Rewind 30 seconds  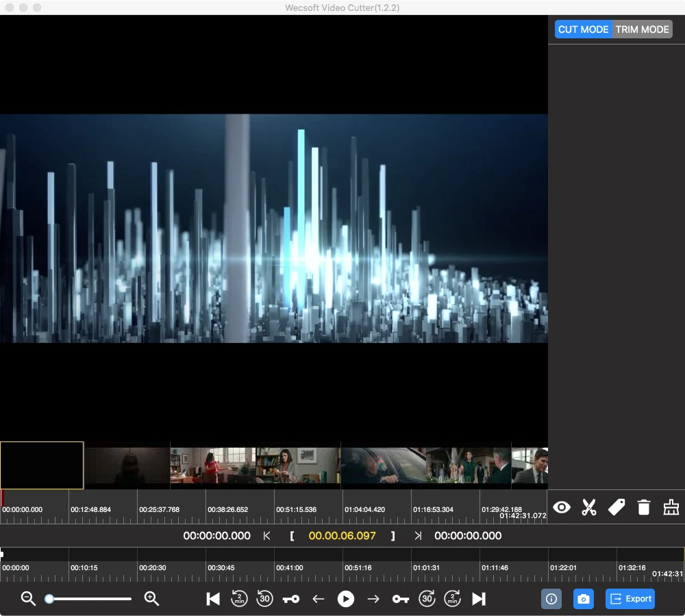click(x=264, y=598)
